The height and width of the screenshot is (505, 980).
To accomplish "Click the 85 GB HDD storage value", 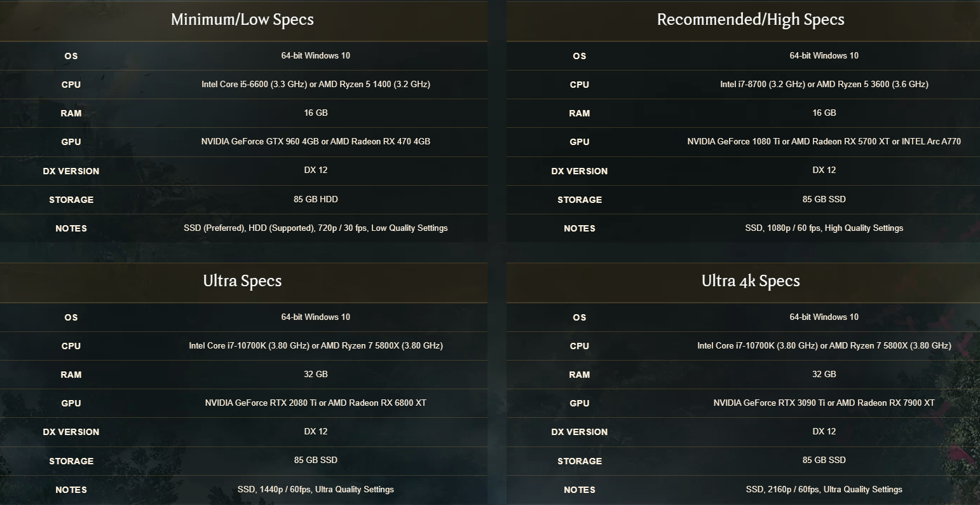I will 316,200.
